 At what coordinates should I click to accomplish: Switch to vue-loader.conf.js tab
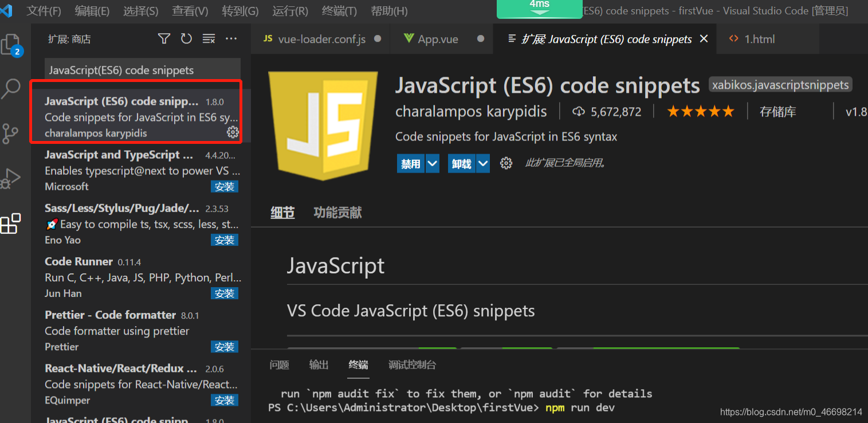pyautogui.click(x=321, y=39)
